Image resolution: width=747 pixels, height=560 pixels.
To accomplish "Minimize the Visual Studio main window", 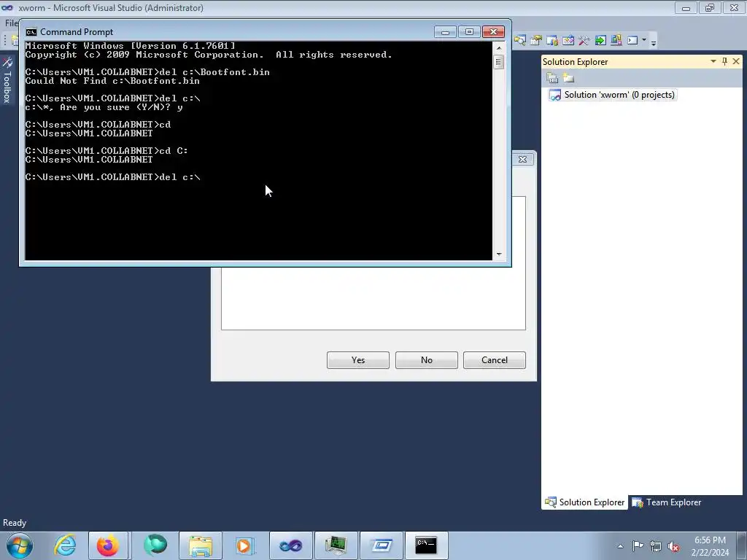I will pyautogui.click(x=686, y=8).
